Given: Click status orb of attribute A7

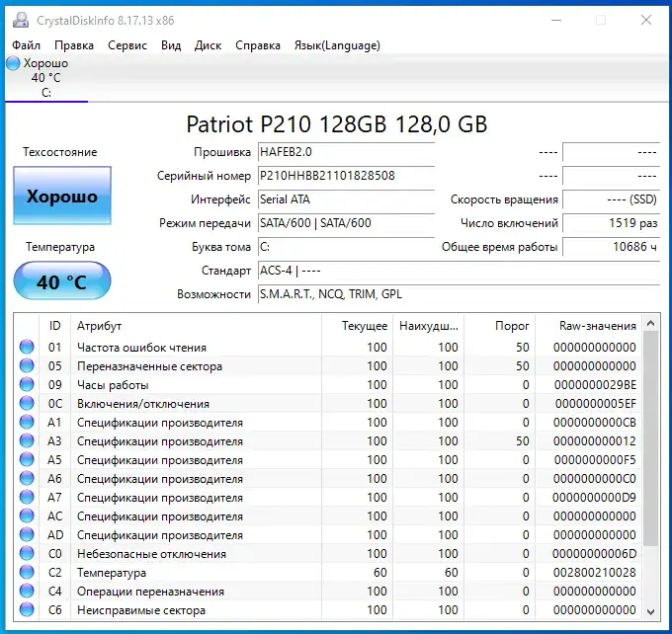Looking at the screenshot, I should [x=27, y=498].
